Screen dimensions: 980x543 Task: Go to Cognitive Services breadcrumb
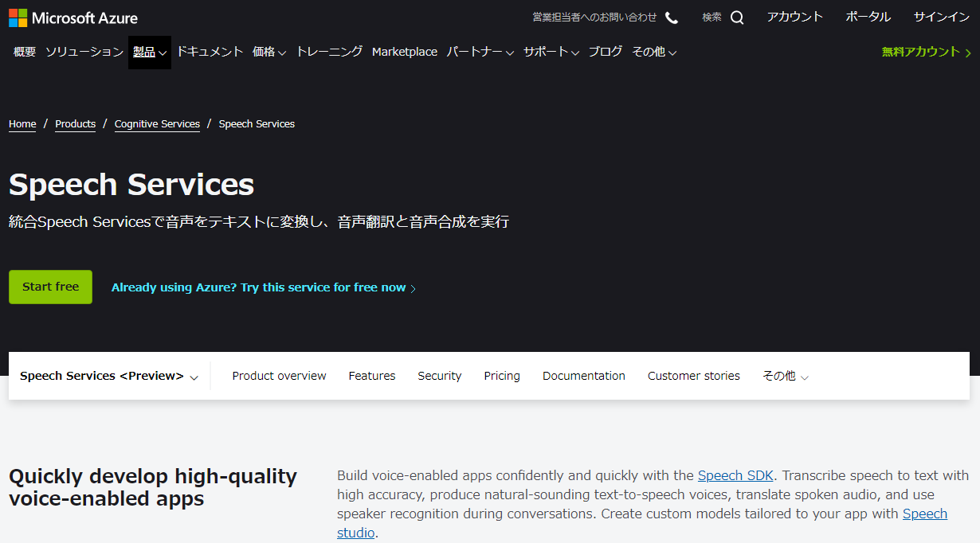click(157, 124)
